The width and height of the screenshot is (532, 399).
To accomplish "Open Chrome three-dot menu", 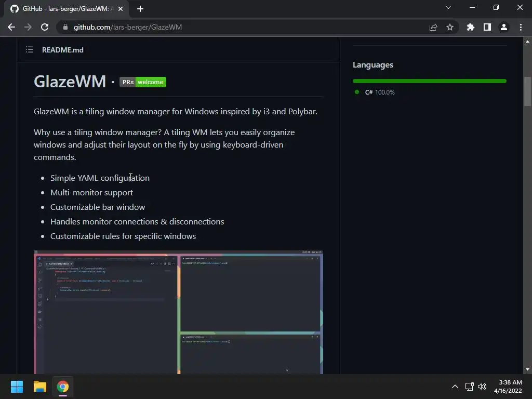I will (x=521, y=27).
